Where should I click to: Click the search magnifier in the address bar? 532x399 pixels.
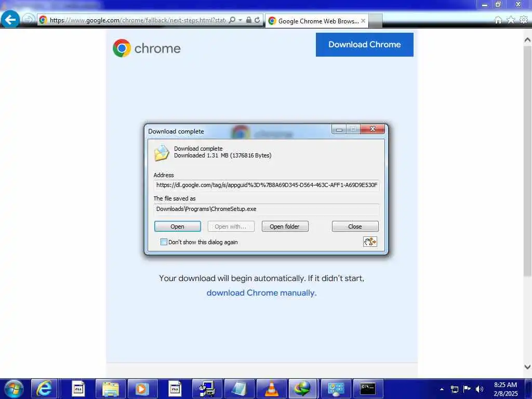click(232, 20)
